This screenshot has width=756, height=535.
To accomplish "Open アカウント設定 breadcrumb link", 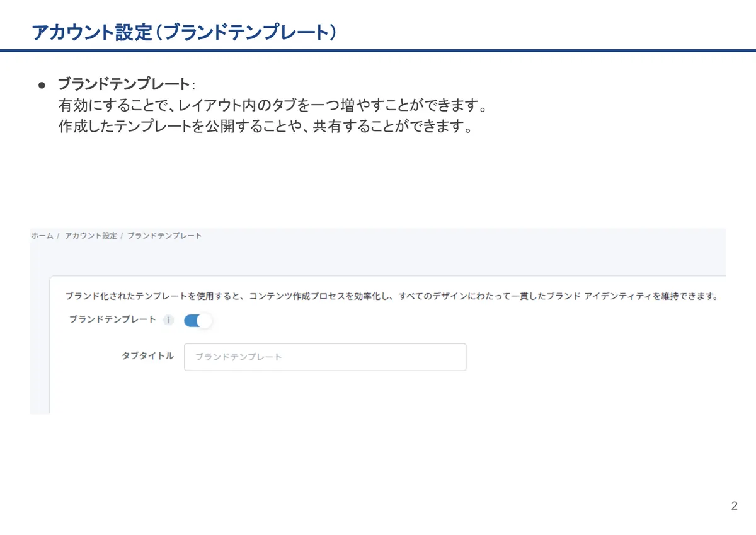I will [91, 236].
